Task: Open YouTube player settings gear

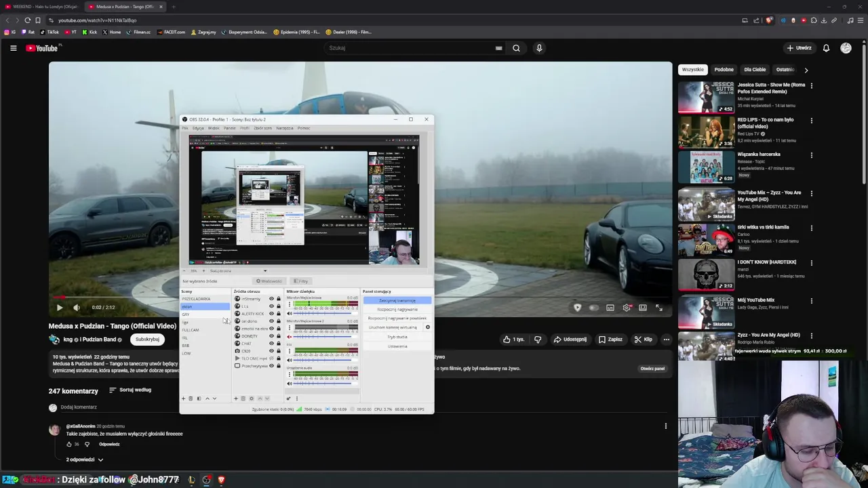Action: tap(627, 308)
